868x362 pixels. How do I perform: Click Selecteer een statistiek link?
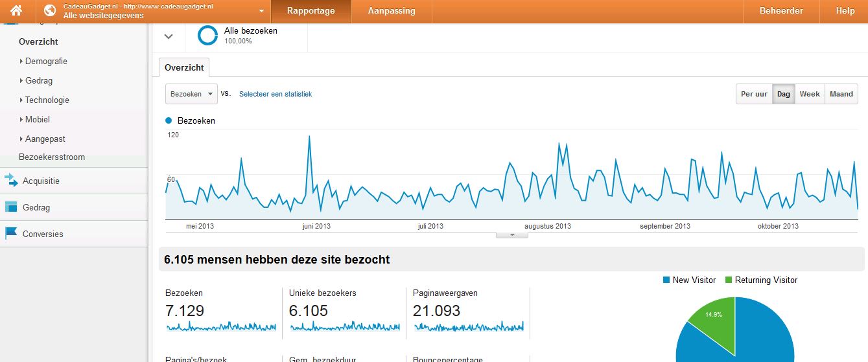tap(276, 94)
